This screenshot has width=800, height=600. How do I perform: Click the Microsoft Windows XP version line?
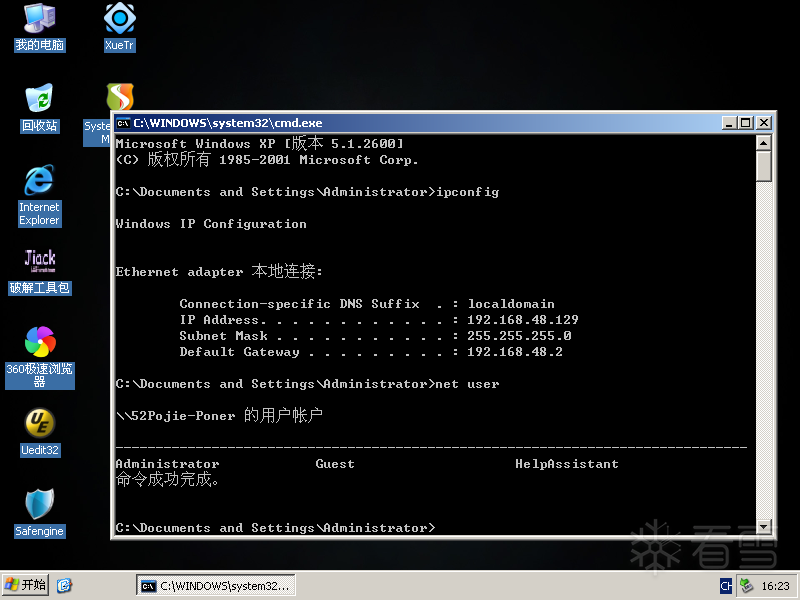[x=260, y=143]
